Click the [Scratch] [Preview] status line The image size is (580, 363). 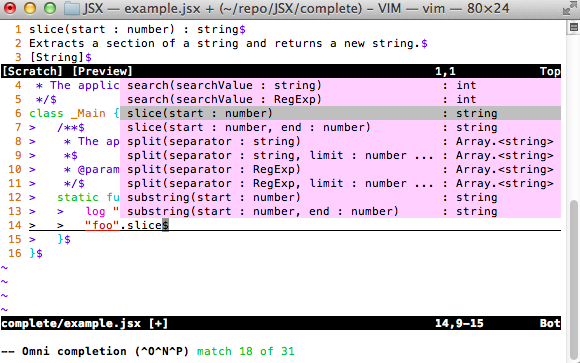coord(281,71)
